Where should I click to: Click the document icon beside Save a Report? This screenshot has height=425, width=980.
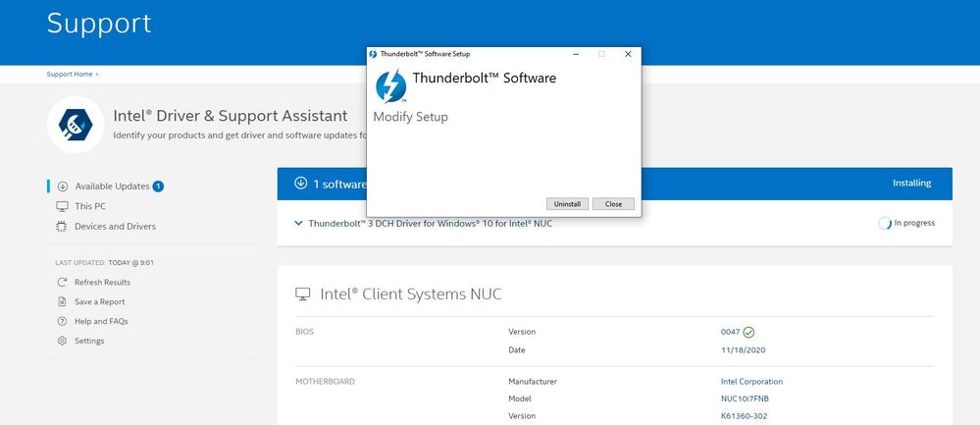(62, 302)
